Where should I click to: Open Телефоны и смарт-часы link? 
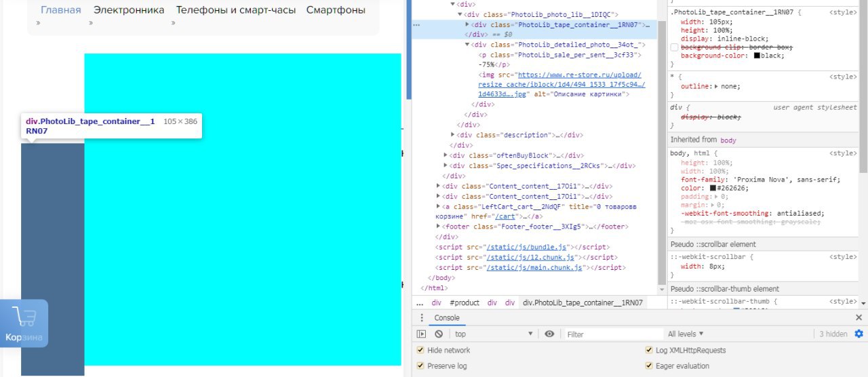235,10
